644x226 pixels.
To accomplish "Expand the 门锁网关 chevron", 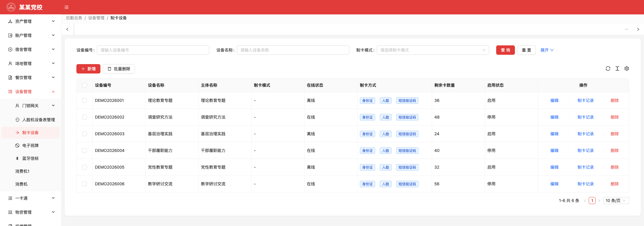I will coord(53,105).
